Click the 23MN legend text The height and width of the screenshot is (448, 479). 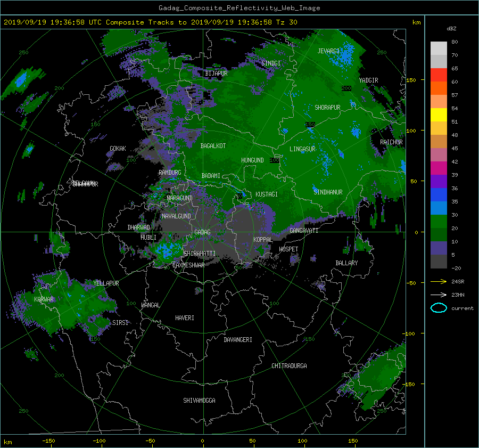[x=458, y=295]
